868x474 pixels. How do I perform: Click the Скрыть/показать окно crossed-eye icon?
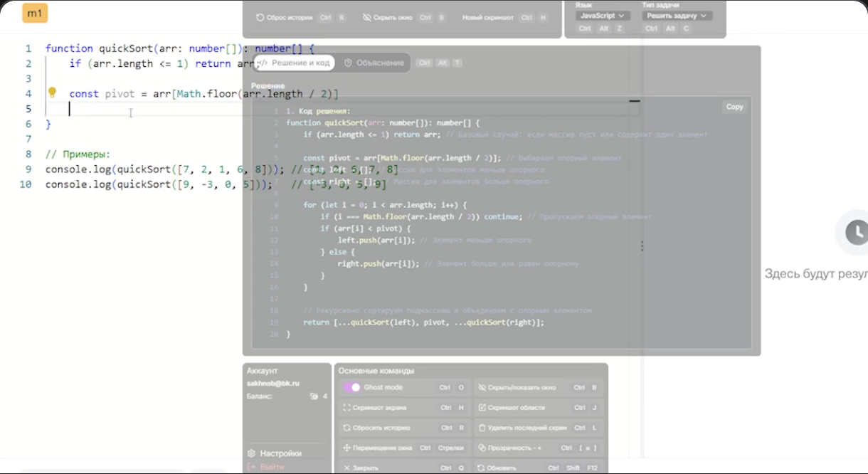[x=482, y=388]
